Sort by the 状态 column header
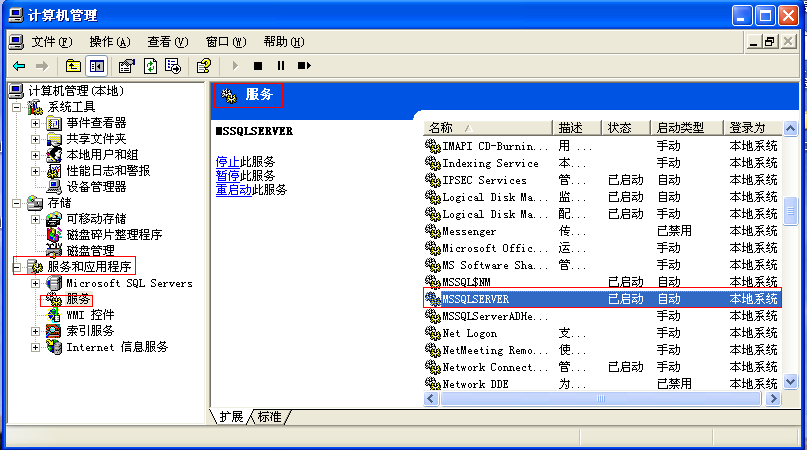807x450 pixels. (626, 128)
